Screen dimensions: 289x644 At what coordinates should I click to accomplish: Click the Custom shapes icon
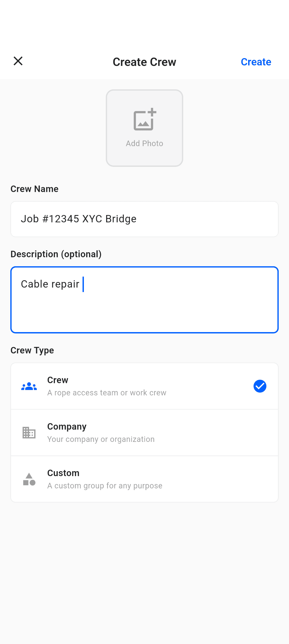[29, 479]
